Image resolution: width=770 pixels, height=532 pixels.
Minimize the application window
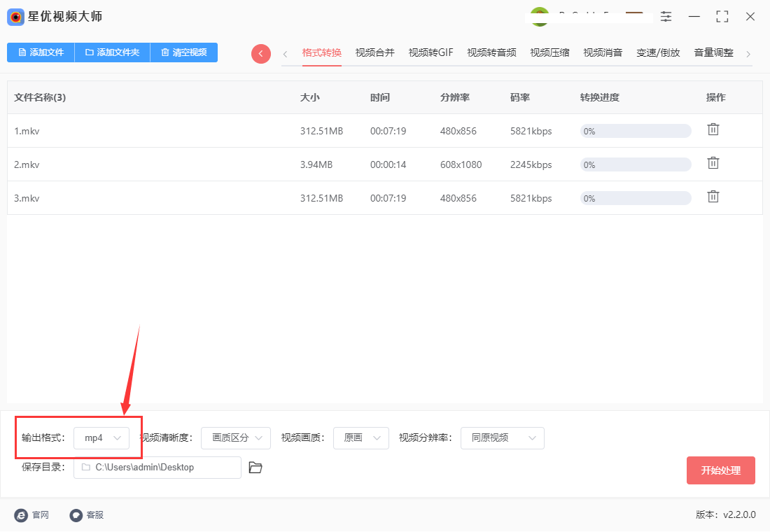pos(694,17)
